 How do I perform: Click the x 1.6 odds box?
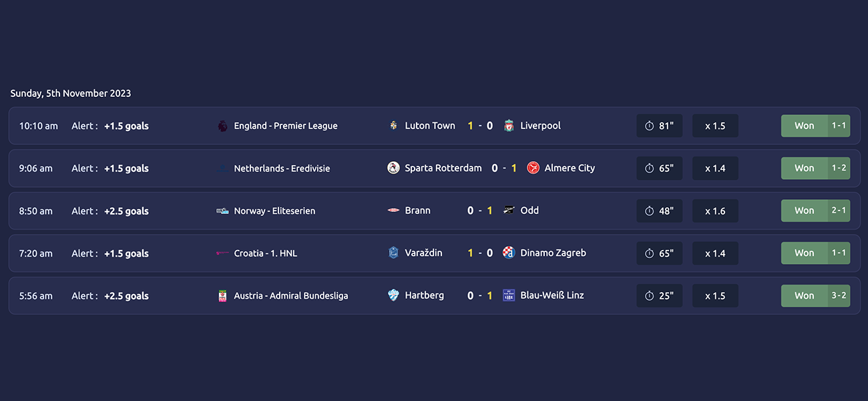[715, 211]
